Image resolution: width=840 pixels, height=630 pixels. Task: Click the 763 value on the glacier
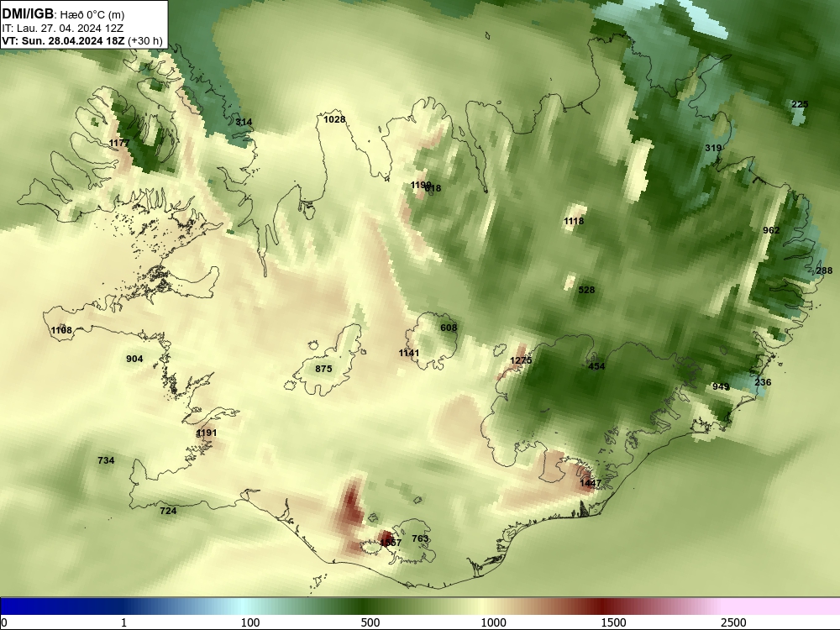[421, 538]
